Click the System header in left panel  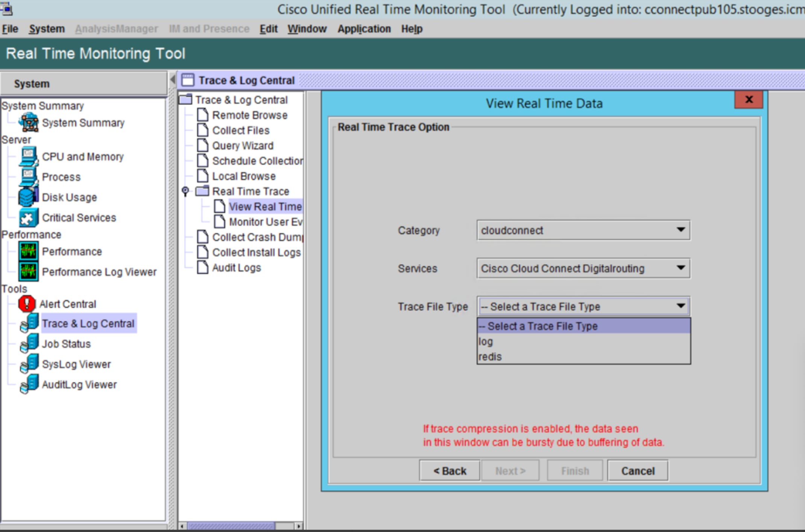(84, 84)
